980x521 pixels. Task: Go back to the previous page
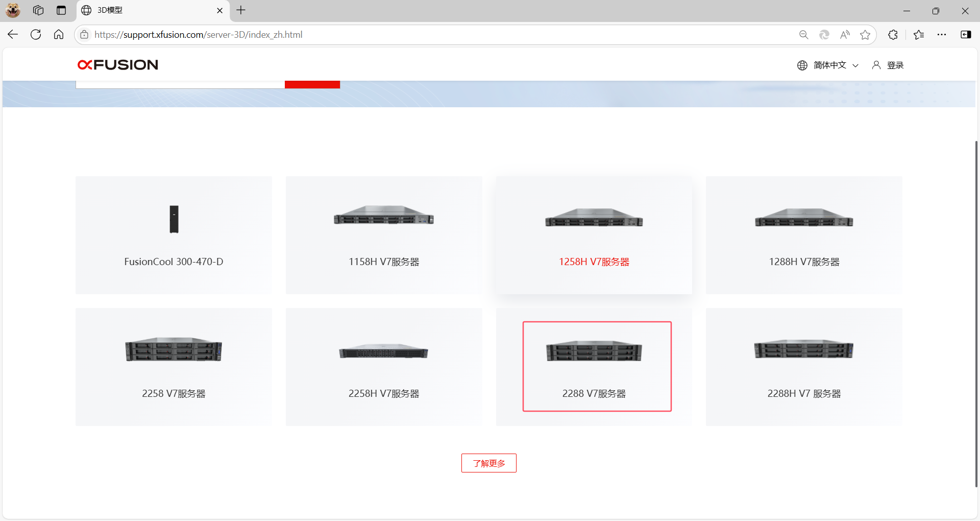click(13, 35)
